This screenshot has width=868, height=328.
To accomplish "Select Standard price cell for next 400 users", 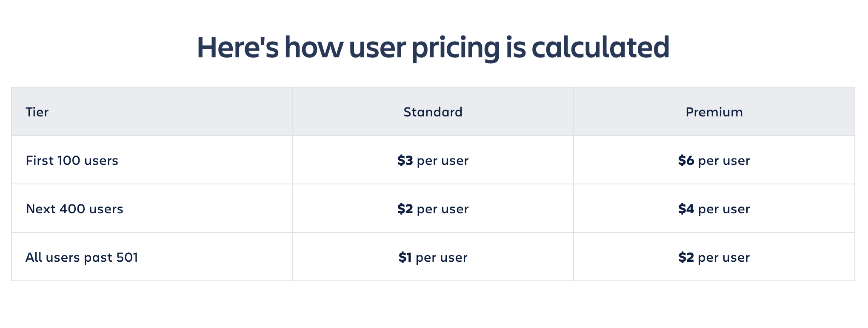I will (433, 209).
